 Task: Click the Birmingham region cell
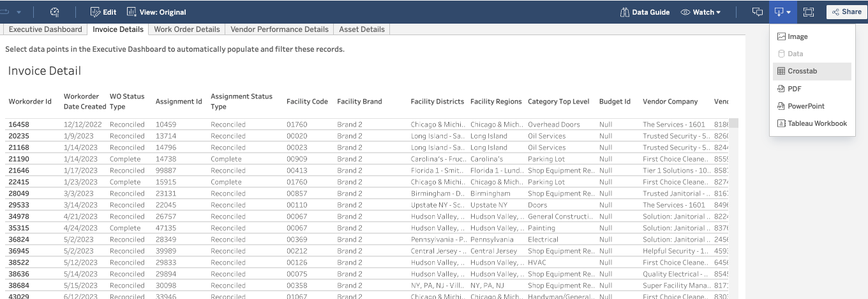(x=490, y=194)
